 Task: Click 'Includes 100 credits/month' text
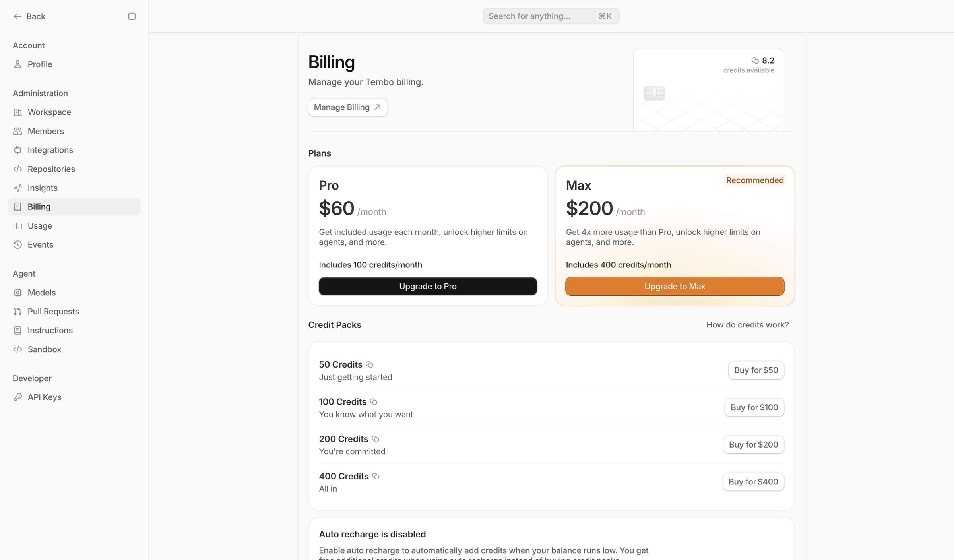pos(370,265)
